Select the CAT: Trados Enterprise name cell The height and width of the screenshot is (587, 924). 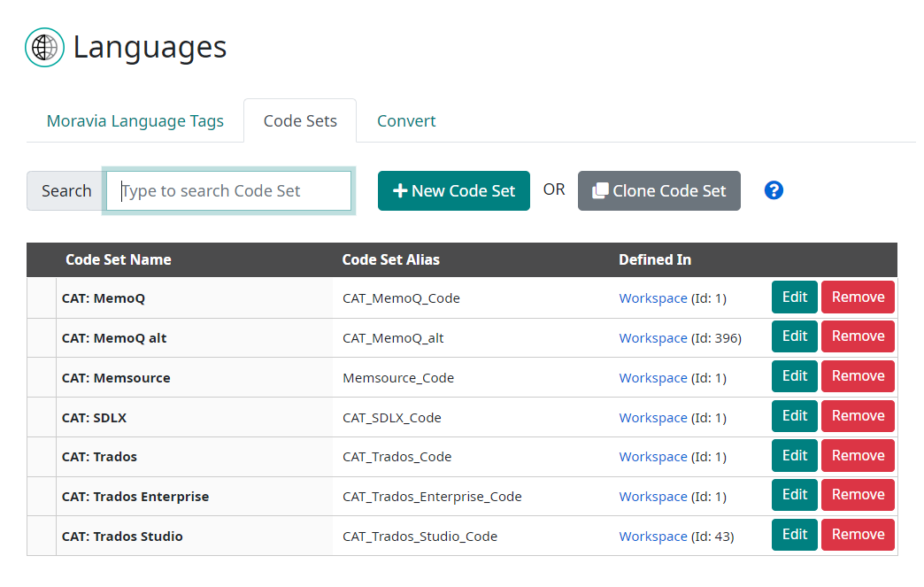tap(195, 497)
